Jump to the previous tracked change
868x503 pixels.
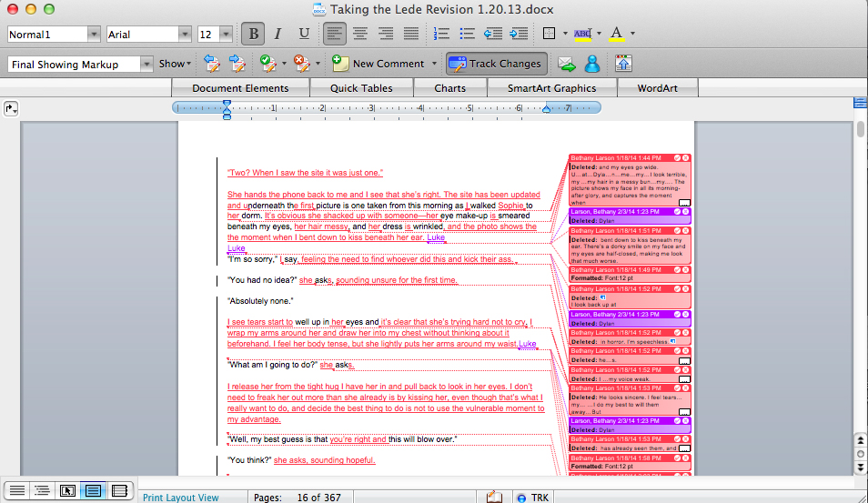click(212, 64)
